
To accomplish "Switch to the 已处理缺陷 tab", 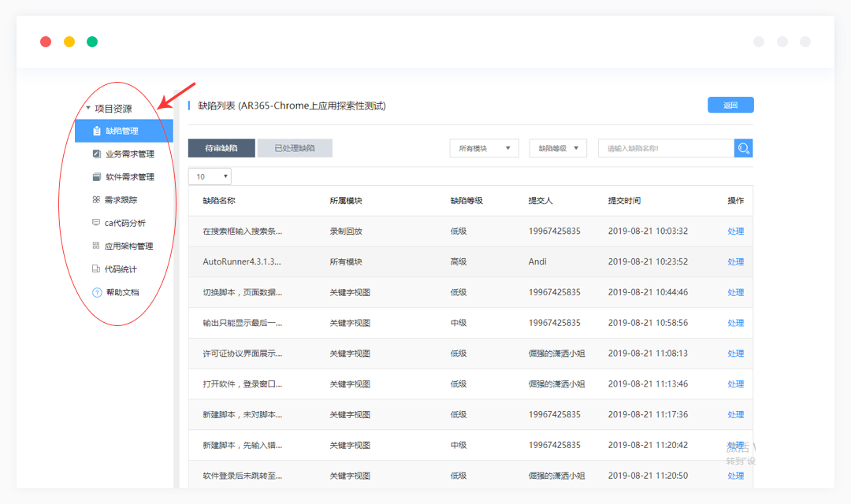I will point(295,148).
